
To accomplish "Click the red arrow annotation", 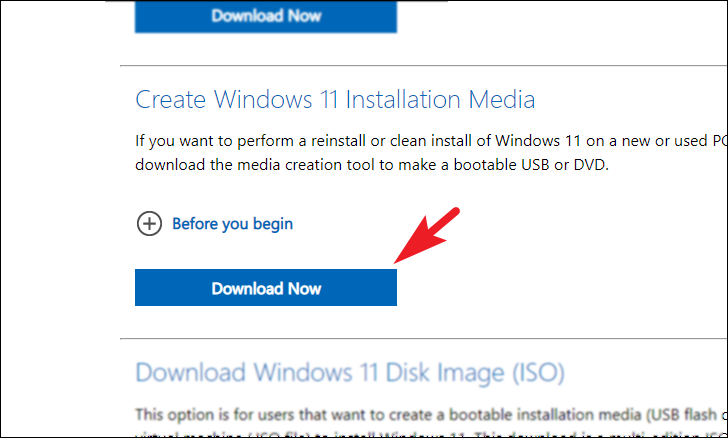I will [427, 235].
